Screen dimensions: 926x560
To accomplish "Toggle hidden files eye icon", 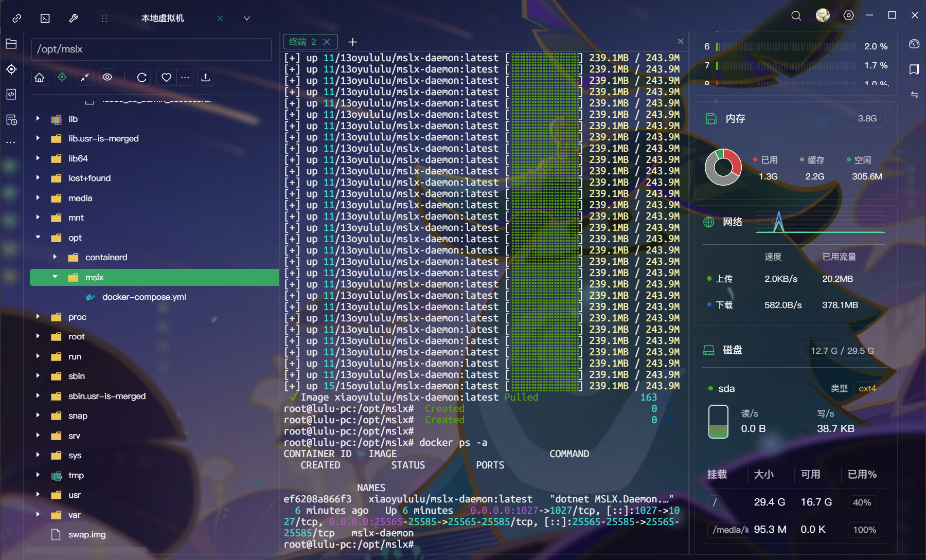I will click(108, 78).
